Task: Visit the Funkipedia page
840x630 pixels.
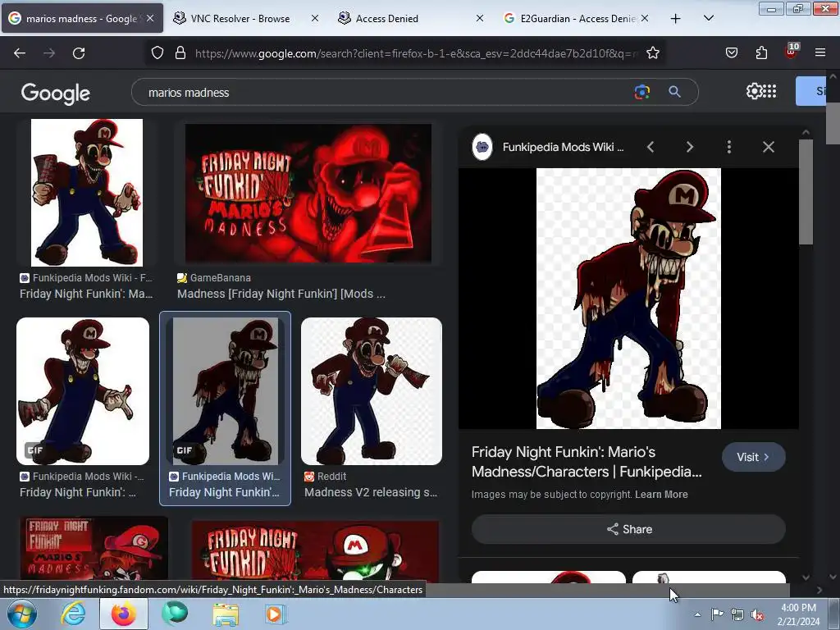Action: click(x=753, y=457)
